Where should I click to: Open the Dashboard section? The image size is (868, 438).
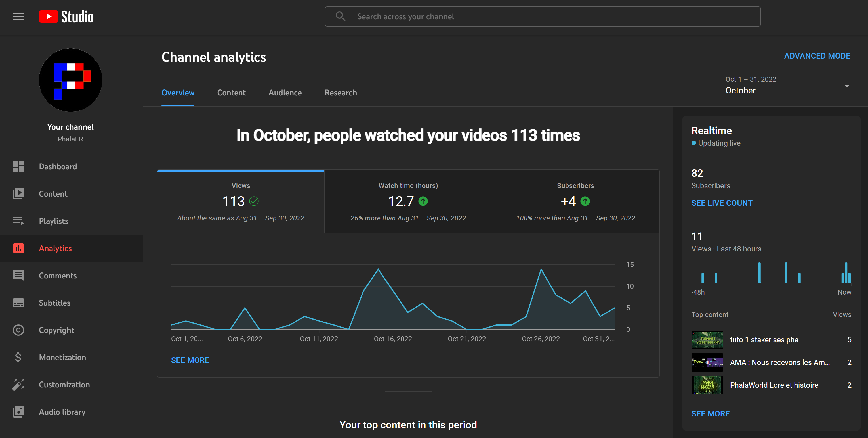[58, 166]
